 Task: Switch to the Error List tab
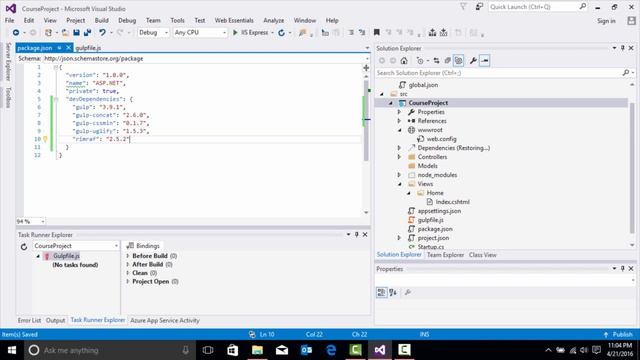coord(29,320)
